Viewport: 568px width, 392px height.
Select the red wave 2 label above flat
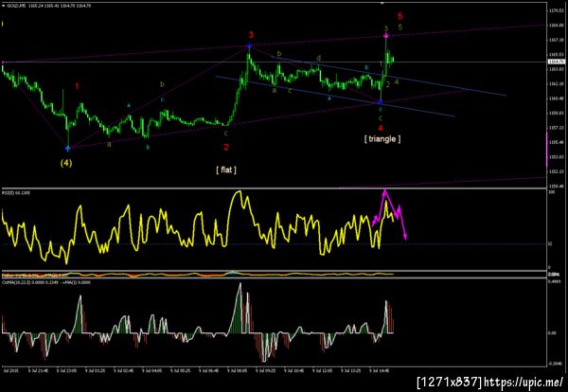tap(226, 147)
